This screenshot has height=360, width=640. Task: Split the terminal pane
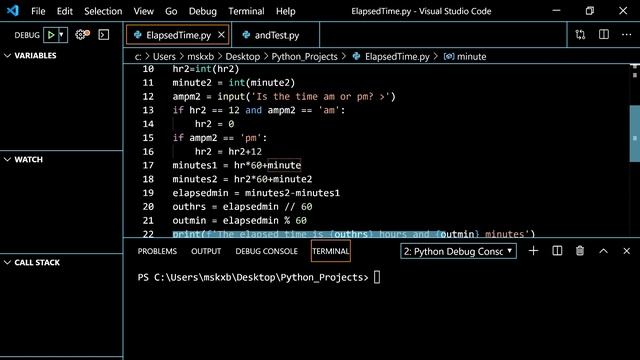[557, 251]
